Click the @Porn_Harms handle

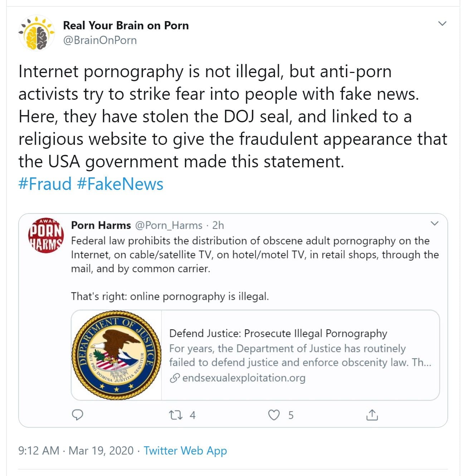tap(169, 225)
